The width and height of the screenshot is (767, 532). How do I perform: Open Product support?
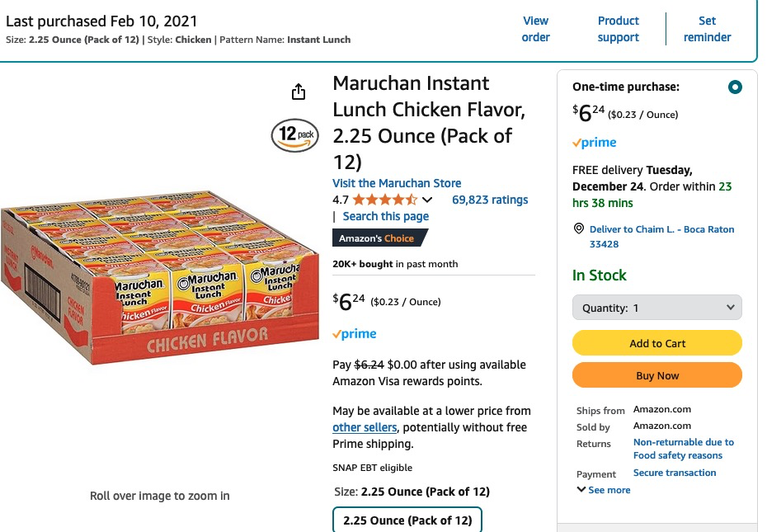[x=619, y=29]
